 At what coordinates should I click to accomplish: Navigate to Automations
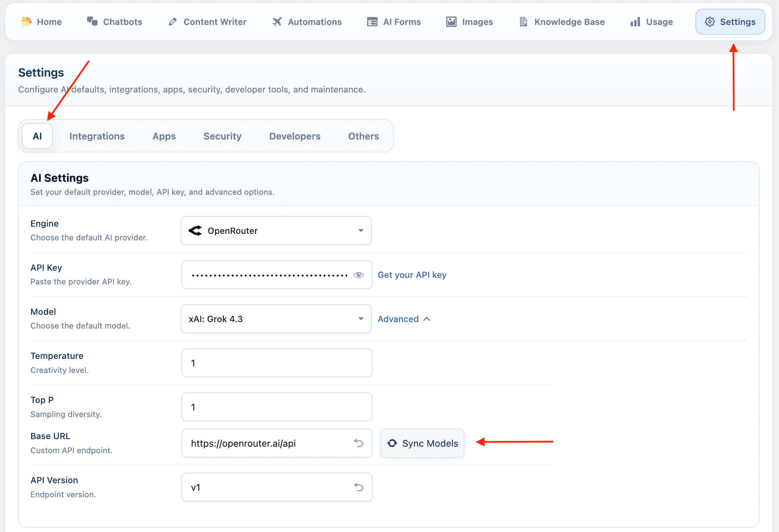[x=307, y=22]
